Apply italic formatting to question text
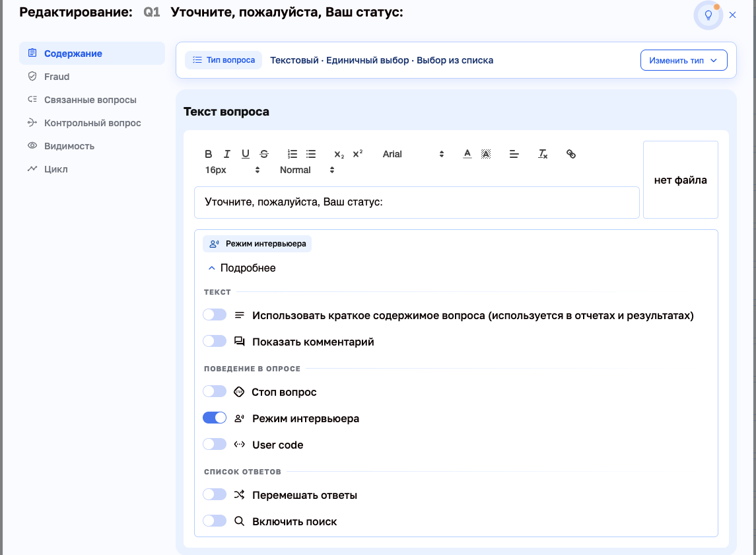Screen dimensions: 756x555 (226, 154)
